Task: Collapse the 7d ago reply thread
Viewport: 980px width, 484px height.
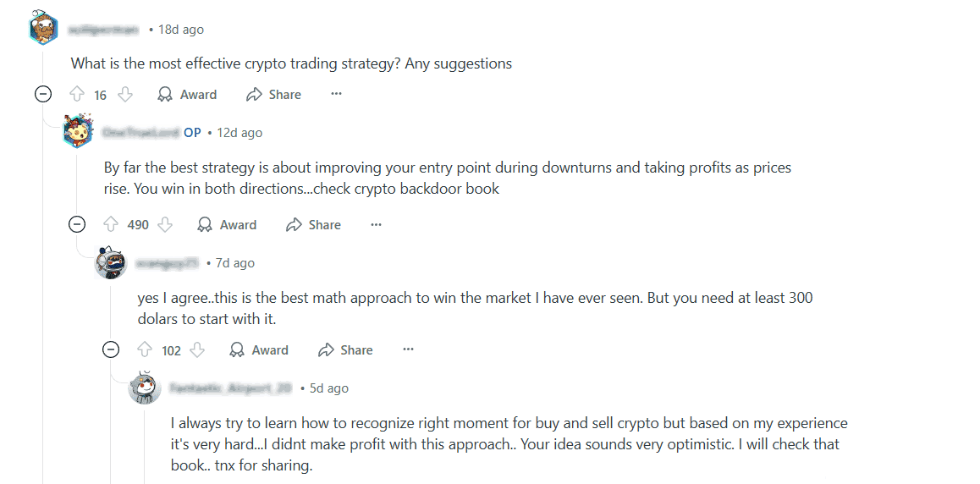Action: click(111, 349)
